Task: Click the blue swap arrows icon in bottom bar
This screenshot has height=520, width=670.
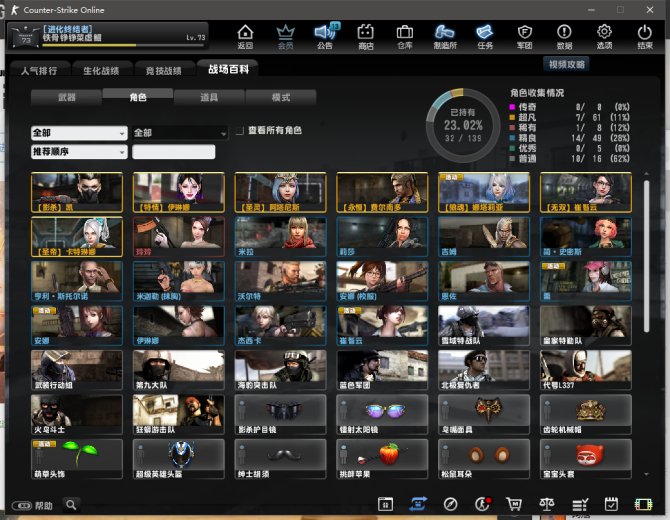Action: pos(418,504)
